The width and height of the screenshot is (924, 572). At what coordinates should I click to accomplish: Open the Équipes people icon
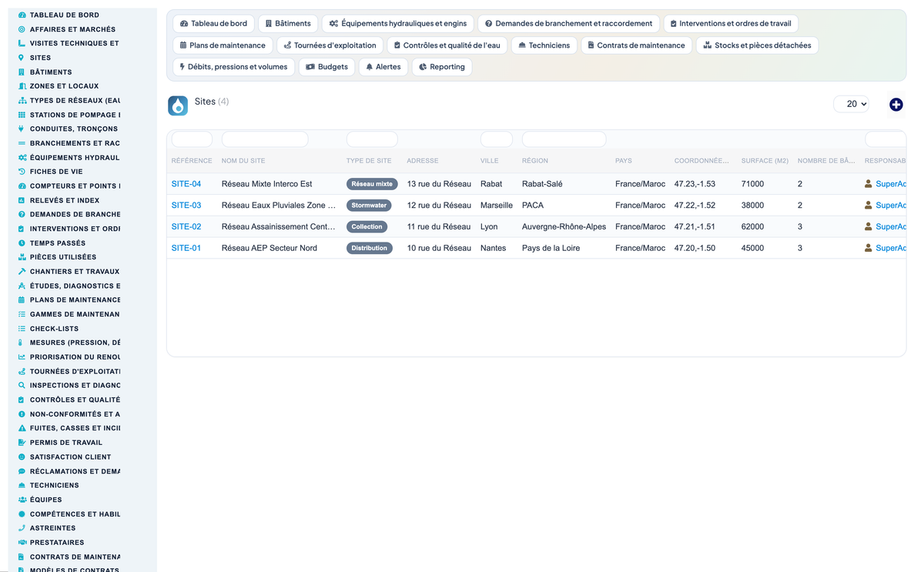22,500
